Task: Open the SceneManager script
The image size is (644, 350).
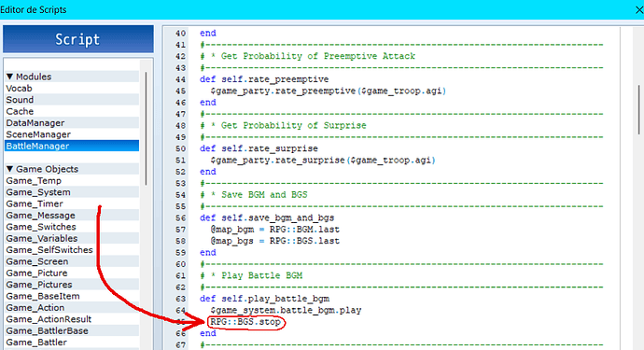Action: [72, 134]
